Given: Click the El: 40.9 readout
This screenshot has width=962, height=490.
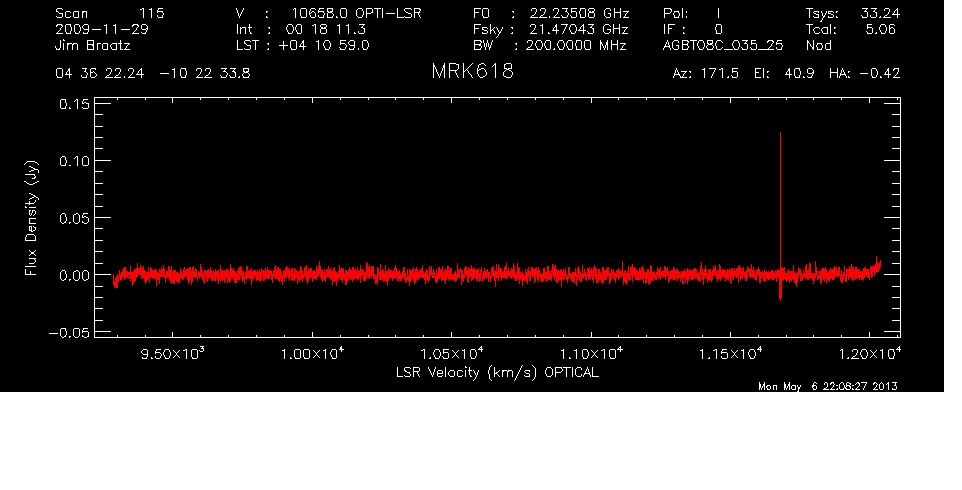Looking at the screenshot, I should 784,74.
